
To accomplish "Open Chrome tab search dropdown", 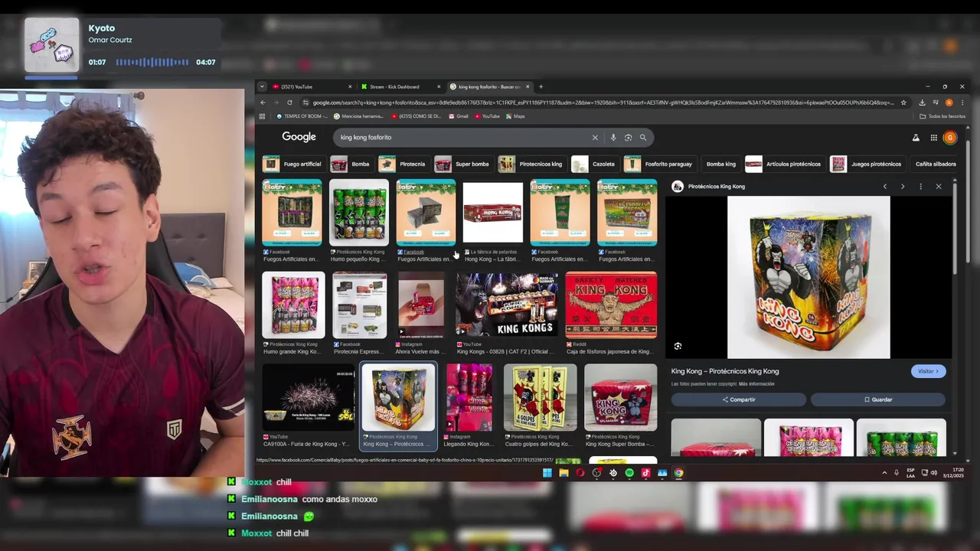I will tap(262, 86).
